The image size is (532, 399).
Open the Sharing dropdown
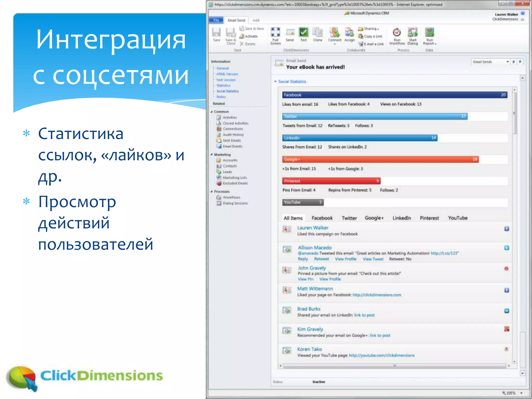point(369,29)
